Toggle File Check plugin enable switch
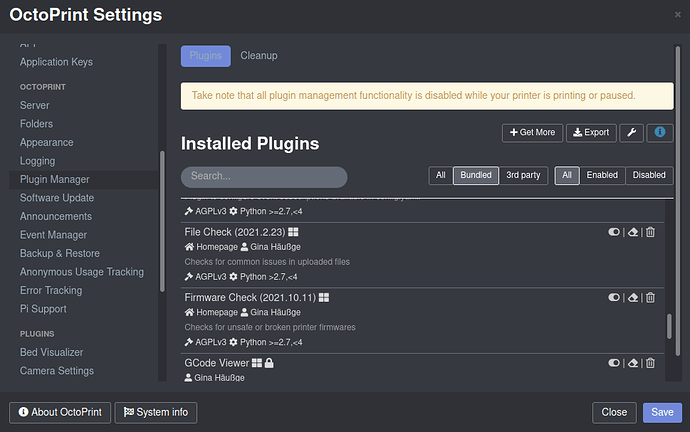The image size is (690, 432). click(x=614, y=232)
